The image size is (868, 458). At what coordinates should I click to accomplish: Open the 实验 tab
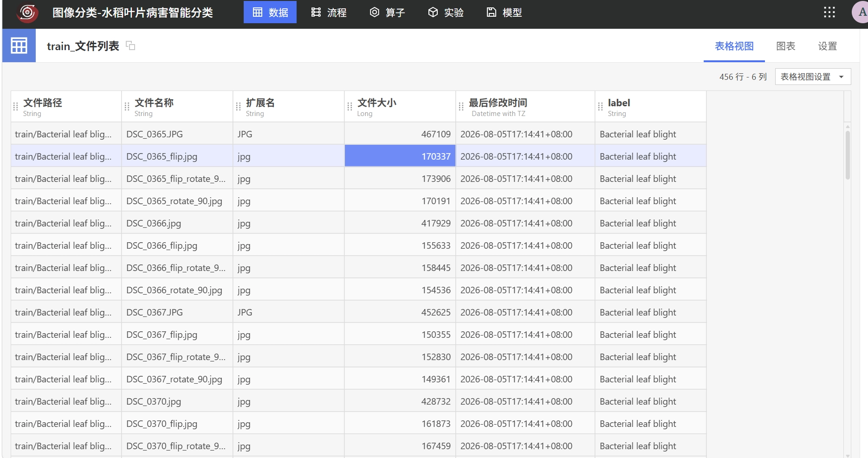tap(446, 13)
